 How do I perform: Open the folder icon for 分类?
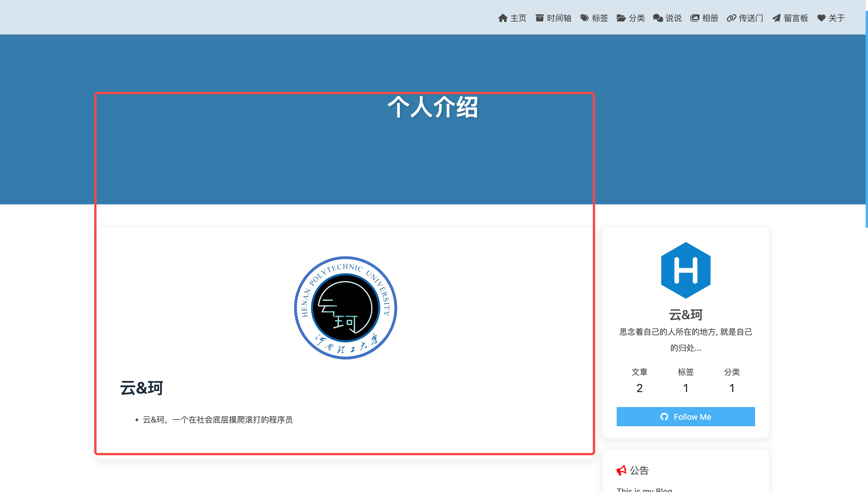point(621,18)
